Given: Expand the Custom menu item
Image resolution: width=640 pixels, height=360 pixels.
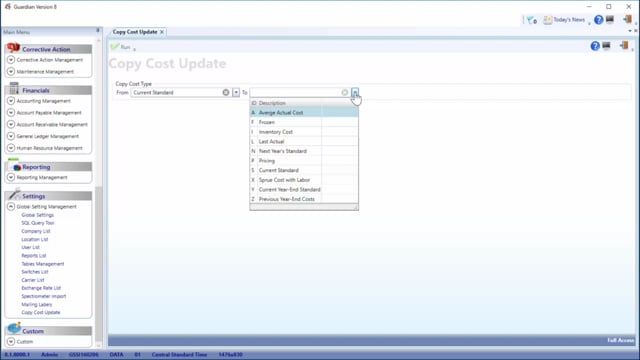Looking at the screenshot, I should (11, 342).
